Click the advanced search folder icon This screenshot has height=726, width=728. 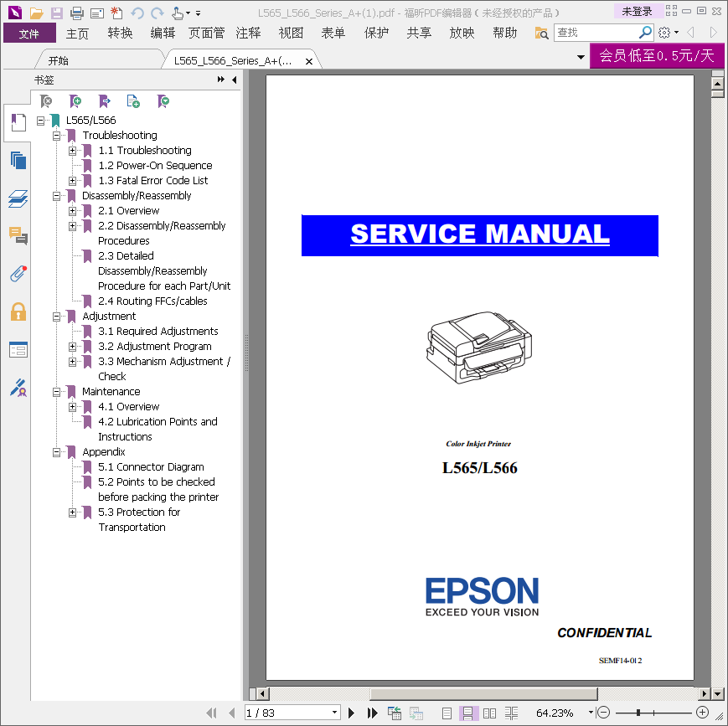tap(541, 33)
